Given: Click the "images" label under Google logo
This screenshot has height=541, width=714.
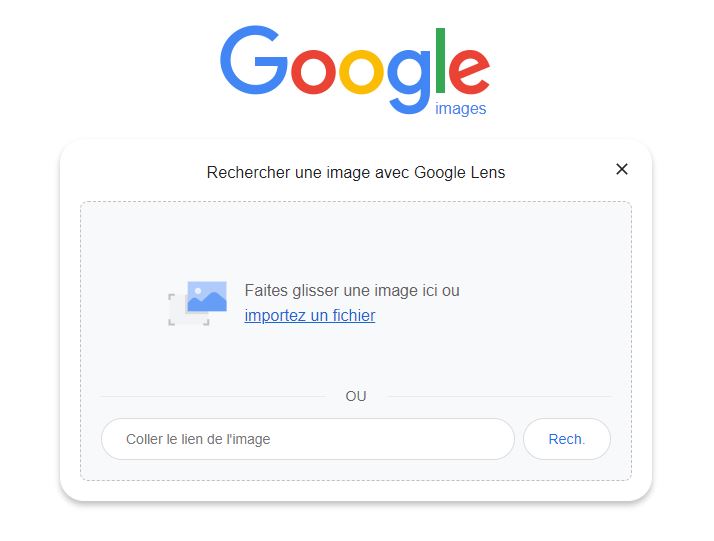Looking at the screenshot, I should [460, 109].
